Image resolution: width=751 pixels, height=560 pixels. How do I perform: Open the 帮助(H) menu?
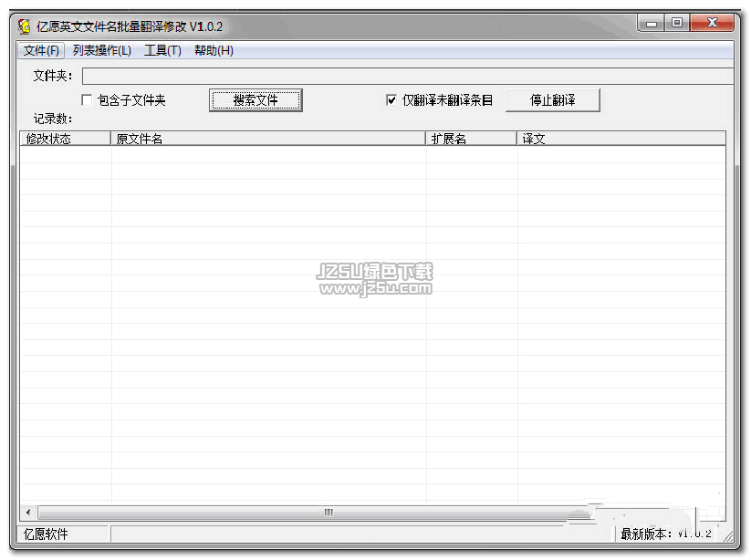214,50
